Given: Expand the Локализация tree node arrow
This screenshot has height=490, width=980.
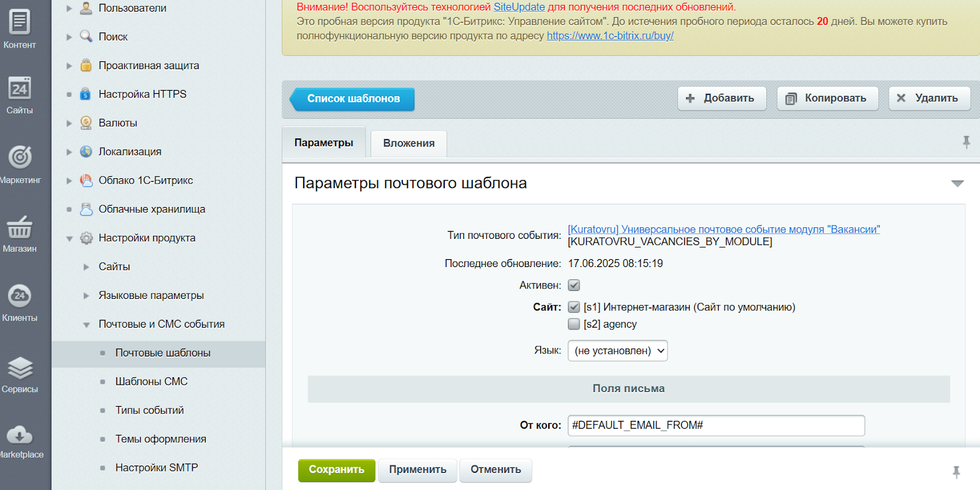Looking at the screenshot, I should pos(69,152).
